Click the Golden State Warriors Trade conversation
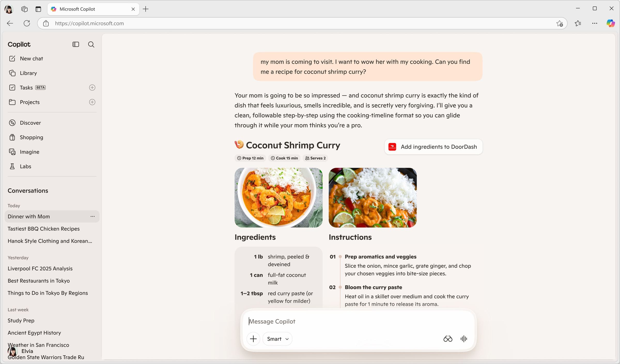620x364 pixels. coord(46,357)
